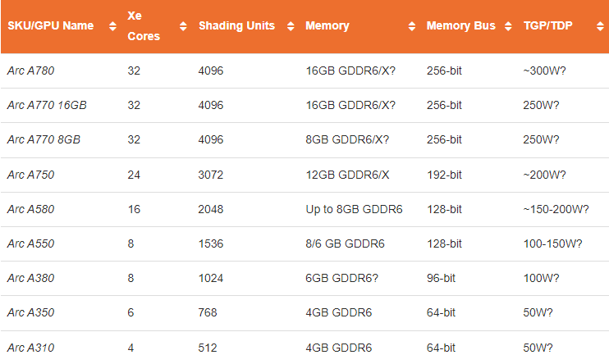Click Arc A550 memory cell 8/6 GB GDDR6
The height and width of the screenshot is (364, 609).
345,243
